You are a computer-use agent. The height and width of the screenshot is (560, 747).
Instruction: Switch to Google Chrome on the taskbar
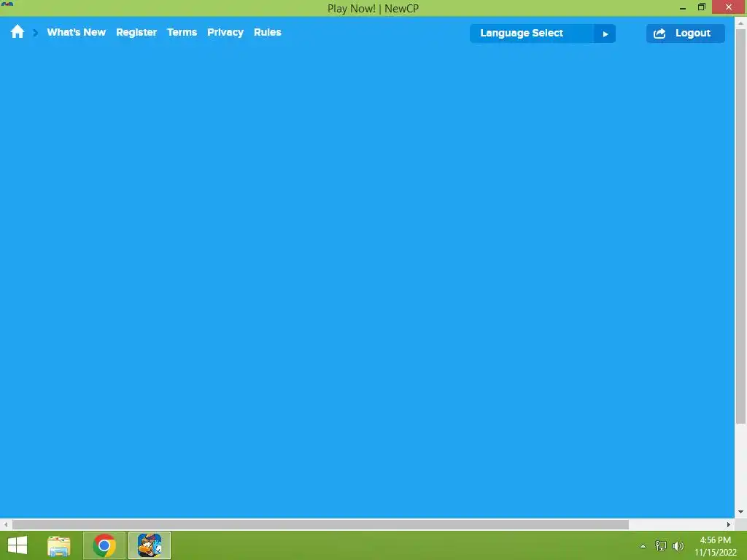coord(104,545)
